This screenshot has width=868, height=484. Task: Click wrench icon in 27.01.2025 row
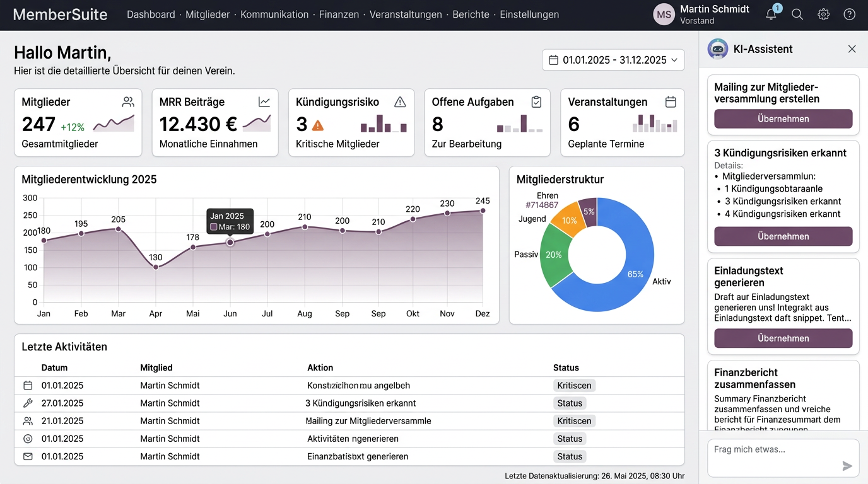(x=28, y=403)
